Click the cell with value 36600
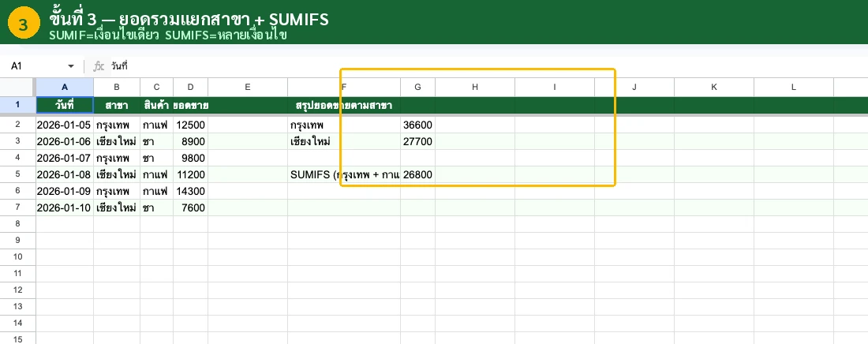 [x=417, y=125]
